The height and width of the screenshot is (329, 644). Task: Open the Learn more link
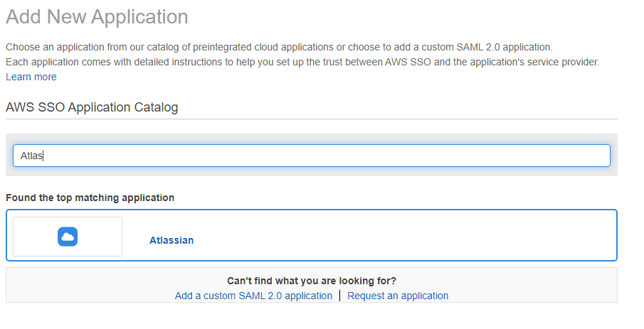pyautogui.click(x=31, y=77)
